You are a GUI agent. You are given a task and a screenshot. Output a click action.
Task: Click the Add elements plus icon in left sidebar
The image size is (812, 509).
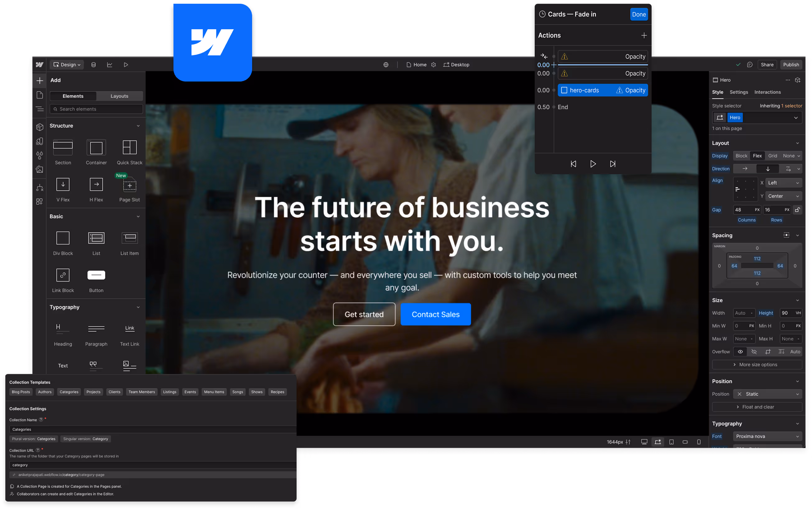40,81
